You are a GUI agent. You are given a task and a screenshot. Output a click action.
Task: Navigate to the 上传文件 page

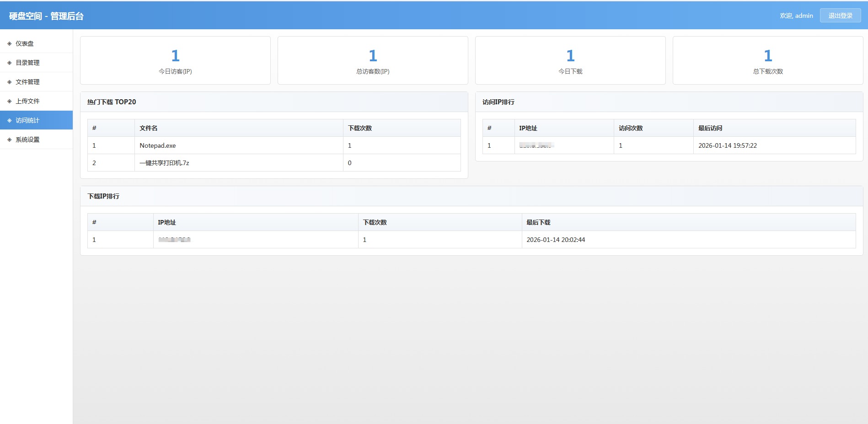(27, 102)
